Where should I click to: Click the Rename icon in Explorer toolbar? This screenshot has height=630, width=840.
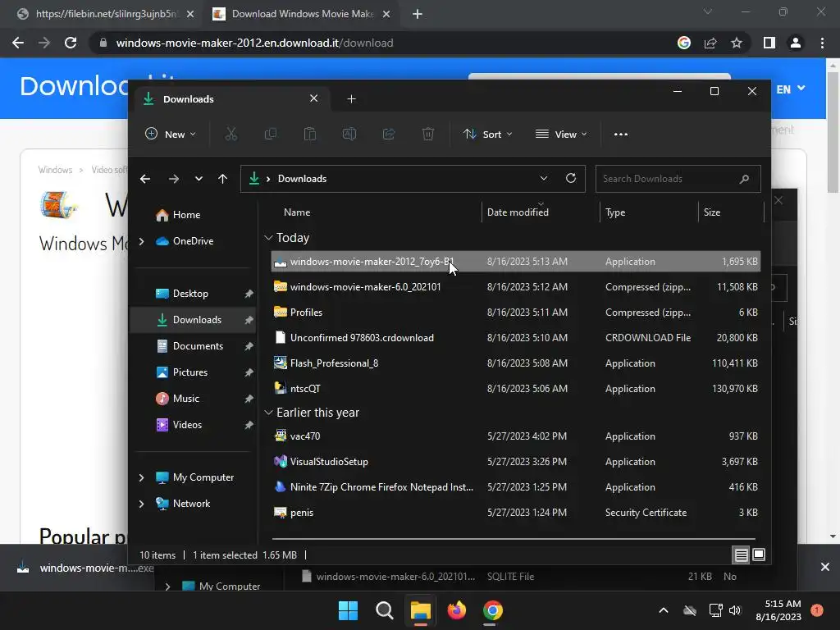coord(349,134)
